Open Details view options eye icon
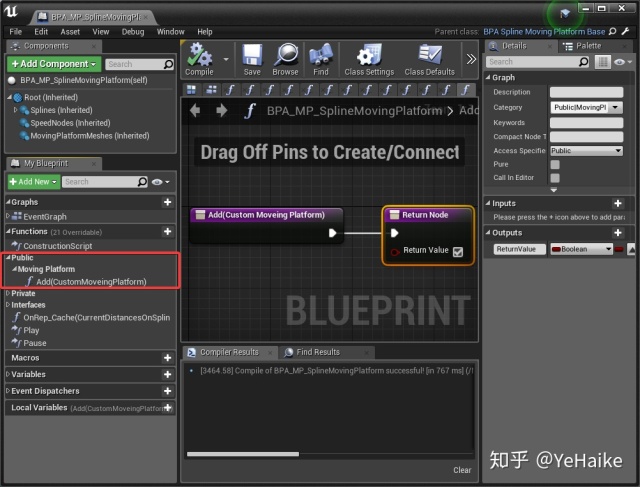The width and height of the screenshot is (640, 487). 623,62
